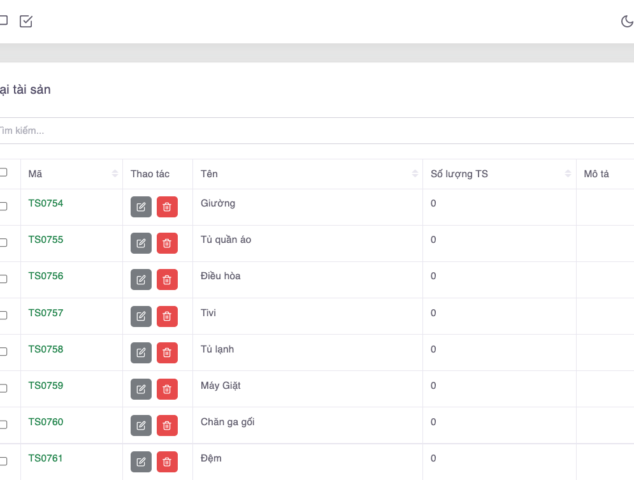Open edit for Tủ lạnh row
The width and height of the screenshot is (634, 480).
[x=141, y=352]
